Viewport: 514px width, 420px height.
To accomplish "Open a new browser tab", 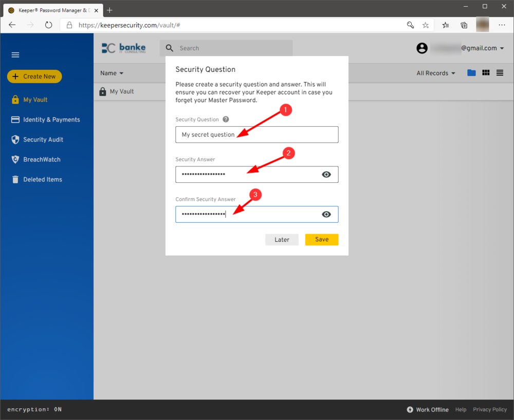I will tap(110, 10).
